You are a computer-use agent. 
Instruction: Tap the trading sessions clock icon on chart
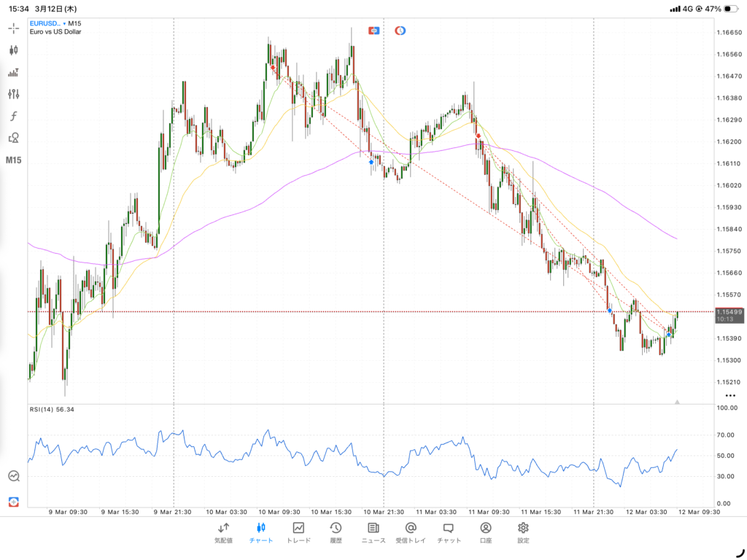click(400, 31)
